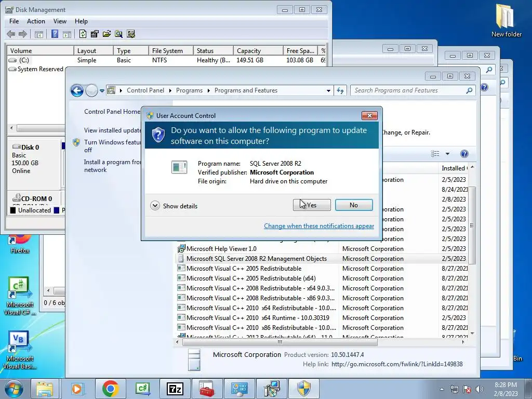Screen dimensions: 532x399
Task: Click the clock showing 8:28 PM
Action: point(506,385)
